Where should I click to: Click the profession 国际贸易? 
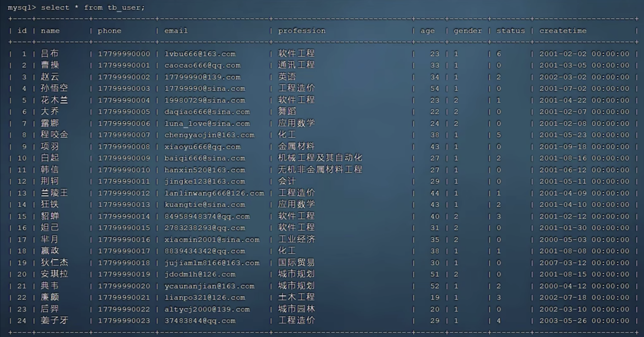point(296,263)
